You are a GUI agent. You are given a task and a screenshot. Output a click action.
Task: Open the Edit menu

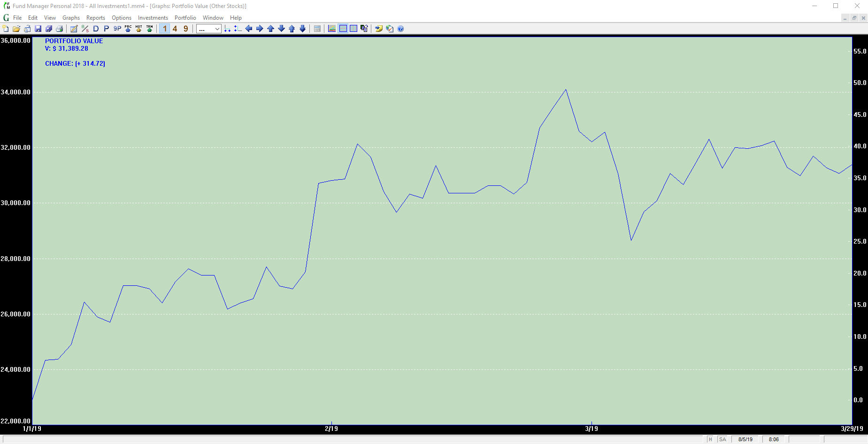pyautogui.click(x=33, y=18)
